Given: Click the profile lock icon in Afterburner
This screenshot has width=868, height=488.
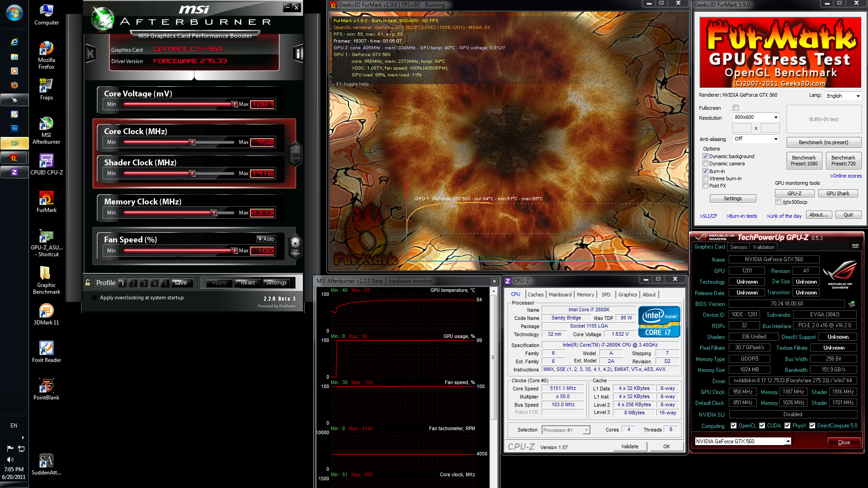Looking at the screenshot, I should [88, 283].
